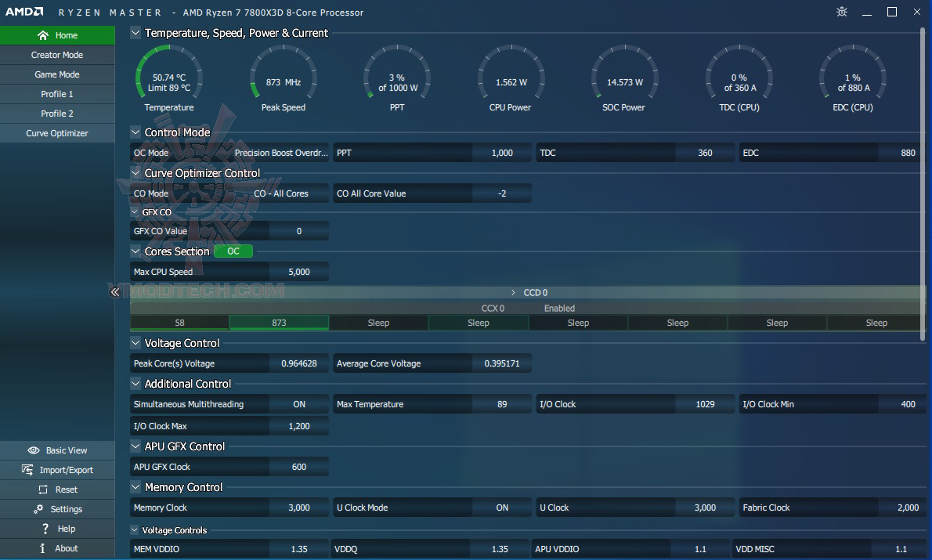This screenshot has width=932, height=560.
Task: Switch to Basic View
Action: tap(58, 450)
